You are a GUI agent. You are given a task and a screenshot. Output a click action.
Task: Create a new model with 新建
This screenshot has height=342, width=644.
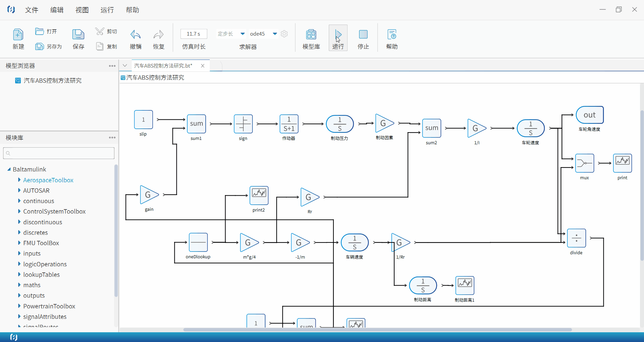18,38
